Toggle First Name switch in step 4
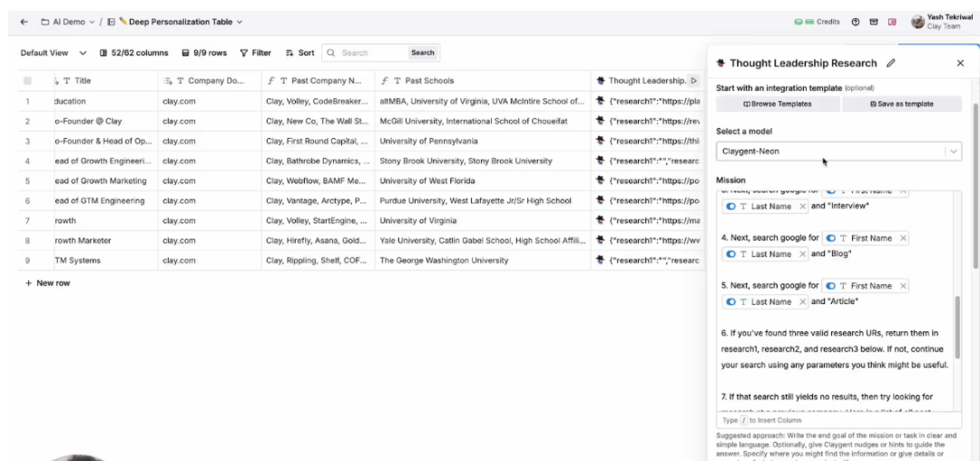 point(830,238)
